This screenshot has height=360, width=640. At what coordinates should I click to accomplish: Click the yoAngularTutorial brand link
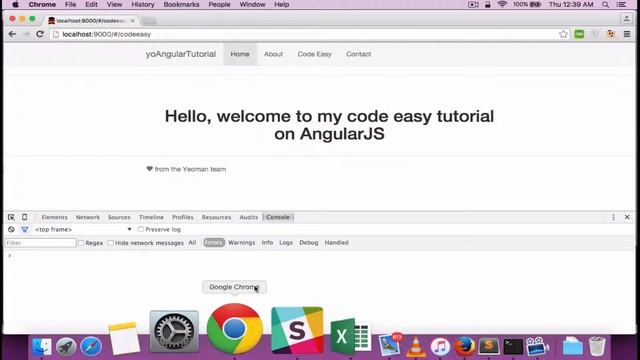click(x=181, y=54)
